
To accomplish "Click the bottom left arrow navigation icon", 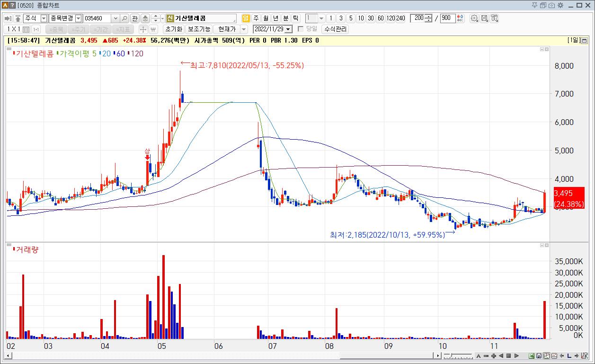I will tap(562, 356).
